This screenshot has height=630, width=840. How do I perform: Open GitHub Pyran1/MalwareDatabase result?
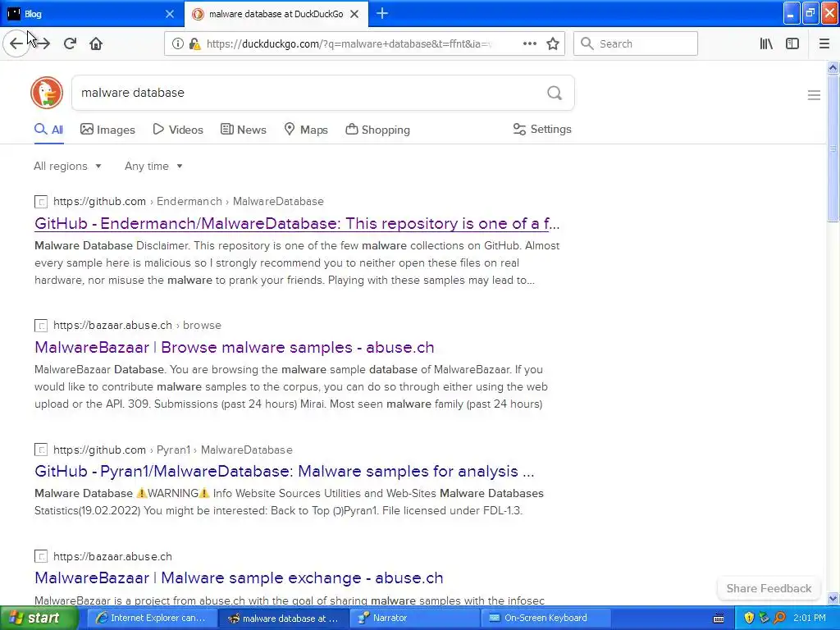click(x=284, y=471)
